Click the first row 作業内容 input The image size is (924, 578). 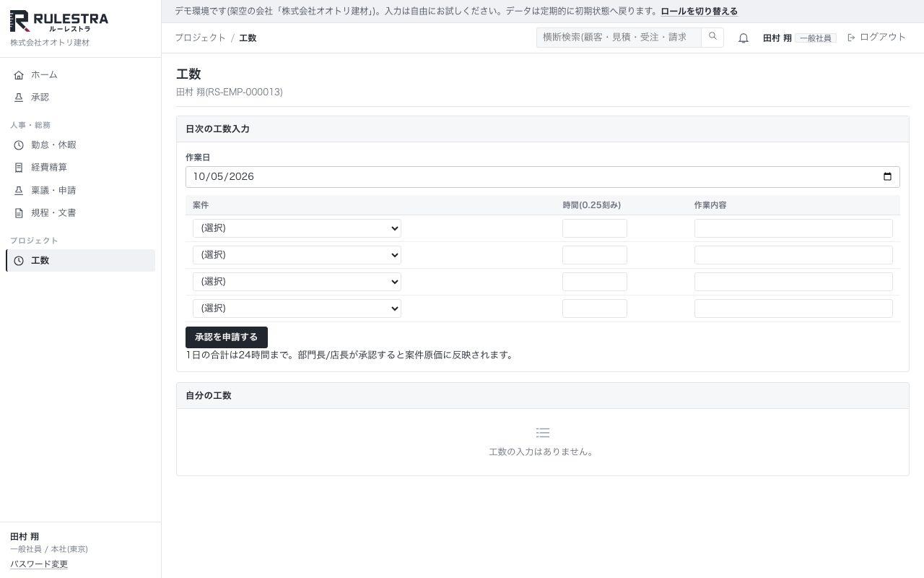point(793,228)
